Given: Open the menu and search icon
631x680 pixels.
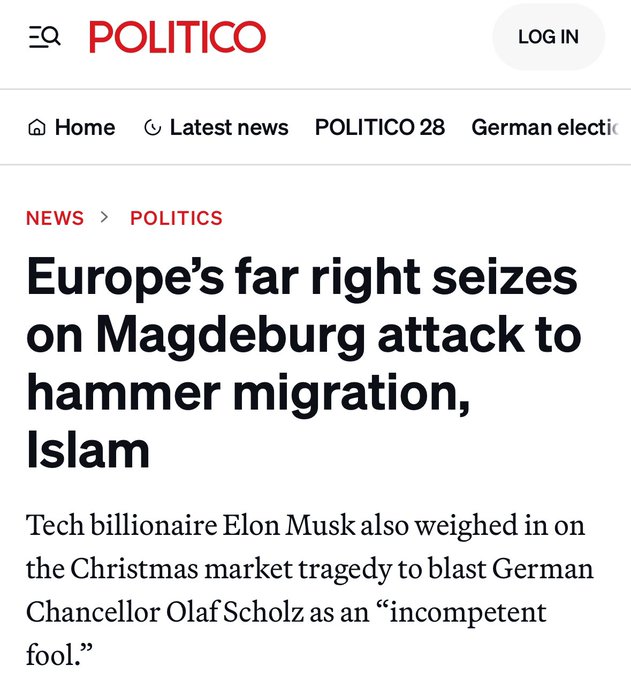Looking at the screenshot, I should tap(44, 37).
